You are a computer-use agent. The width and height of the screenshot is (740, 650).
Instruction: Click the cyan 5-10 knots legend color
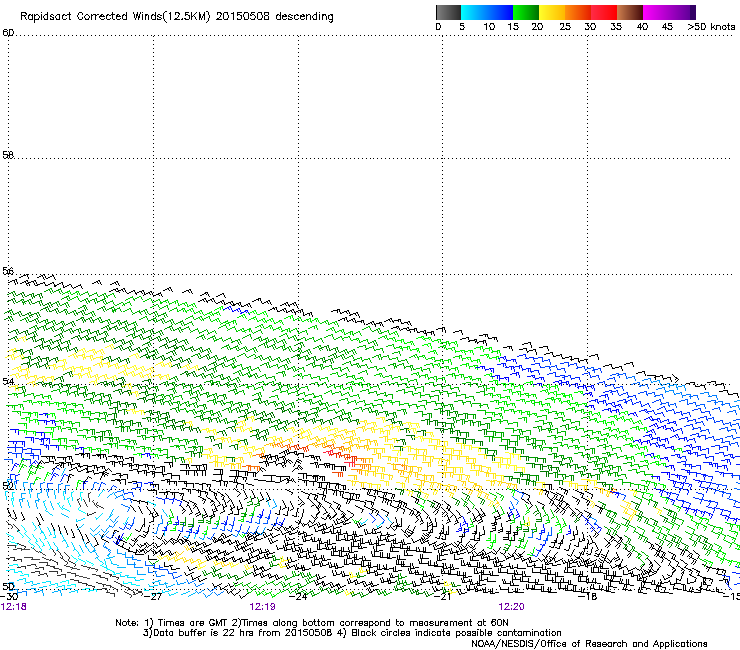(474, 12)
